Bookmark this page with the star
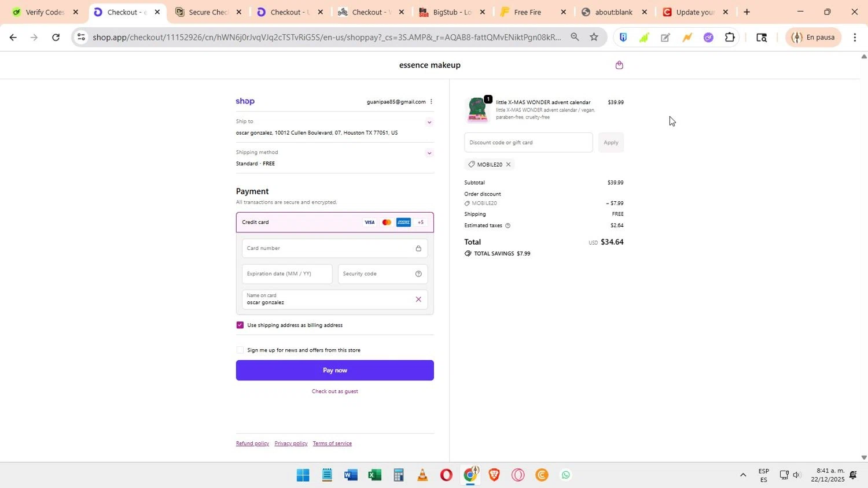Viewport: 868px width, 488px height. (x=594, y=38)
